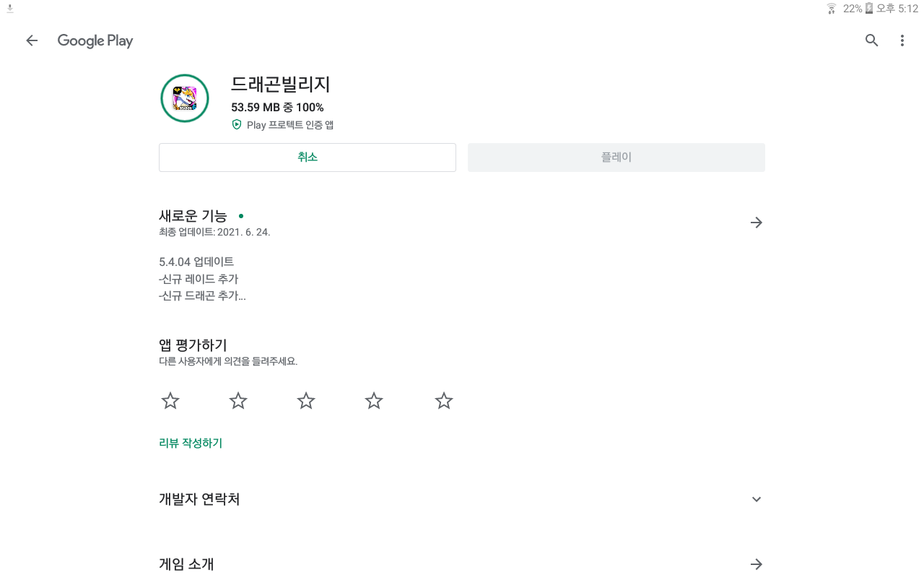Go back with the arrow icon
This screenshot has height=578, width=924.
coord(32,40)
